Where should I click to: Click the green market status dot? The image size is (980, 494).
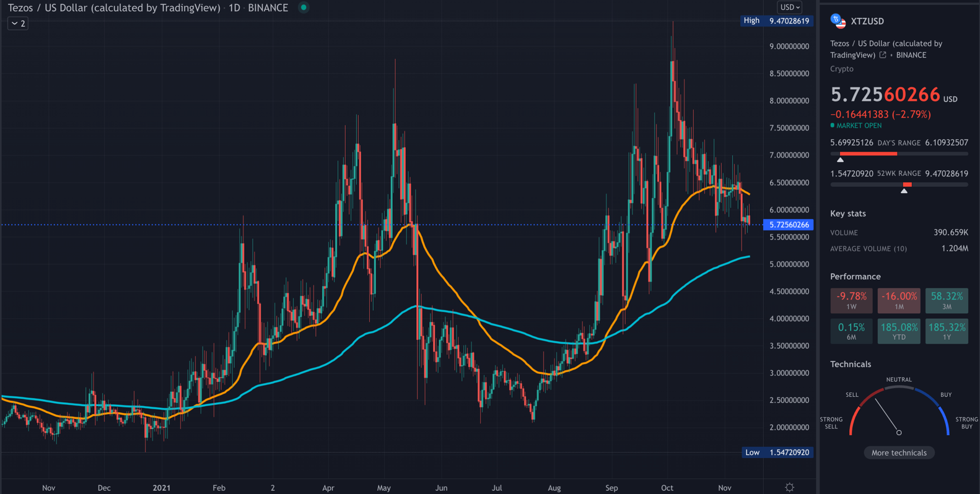pos(304,7)
